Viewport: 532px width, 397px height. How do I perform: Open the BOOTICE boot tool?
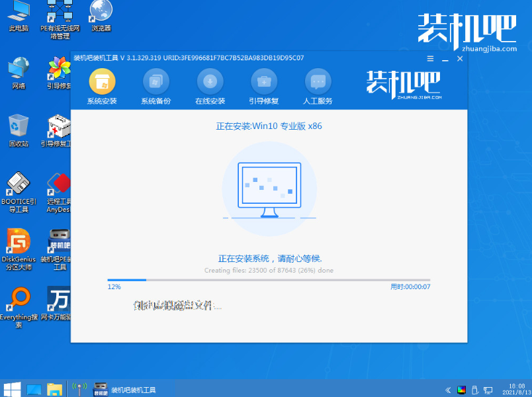coord(18,185)
